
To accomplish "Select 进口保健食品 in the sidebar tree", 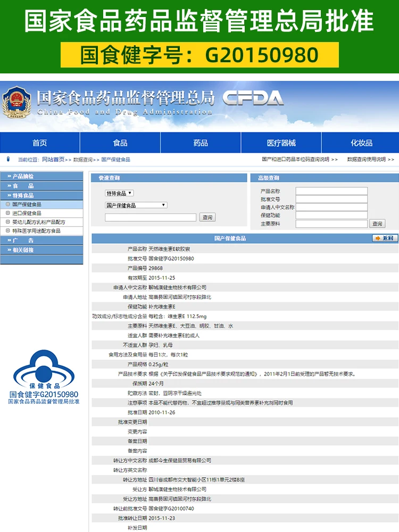I will (27, 213).
